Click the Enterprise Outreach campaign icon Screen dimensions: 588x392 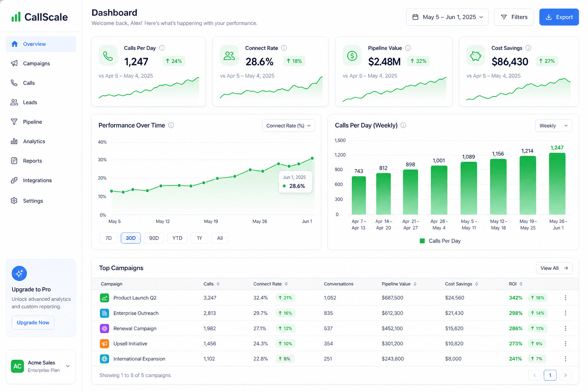105,313
